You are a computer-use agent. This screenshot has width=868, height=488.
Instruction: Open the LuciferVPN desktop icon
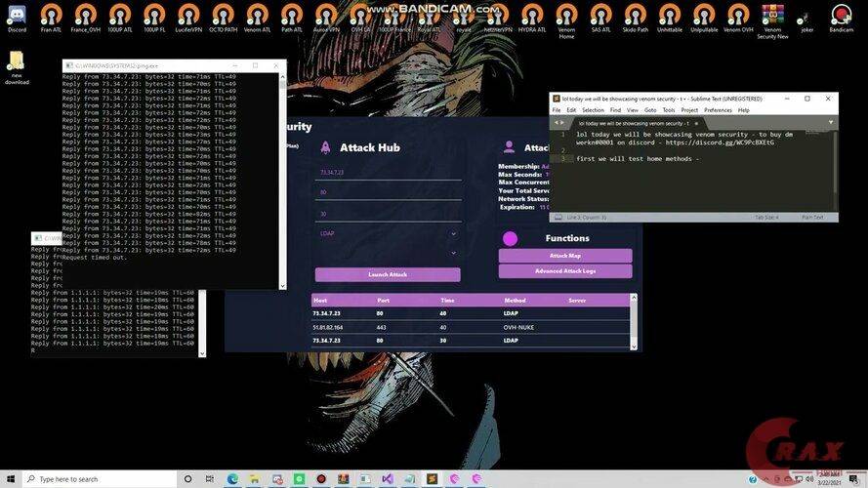(x=188, y=19)
